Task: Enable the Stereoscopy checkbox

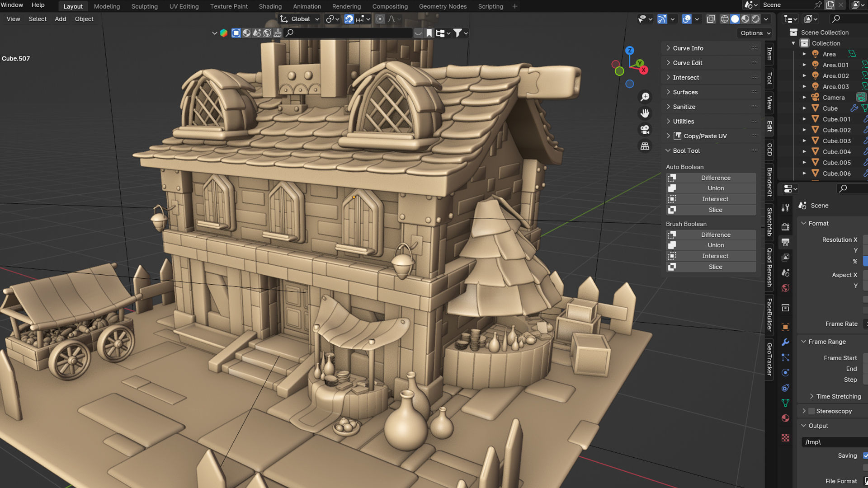Action: 811,411
